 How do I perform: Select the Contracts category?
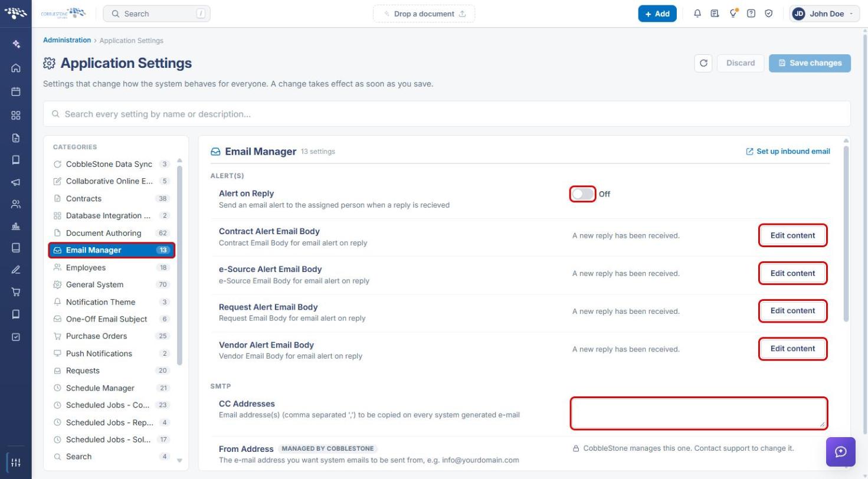click(112, 199)
